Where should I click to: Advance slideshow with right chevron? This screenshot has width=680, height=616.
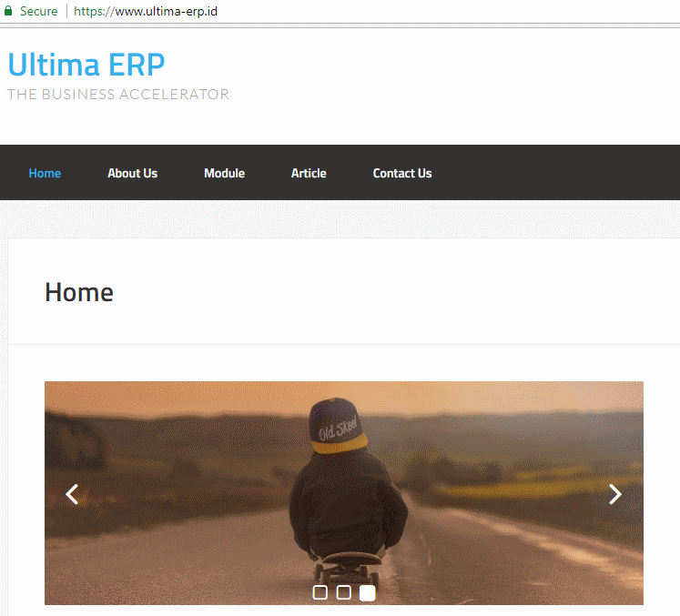click(615, 494)
